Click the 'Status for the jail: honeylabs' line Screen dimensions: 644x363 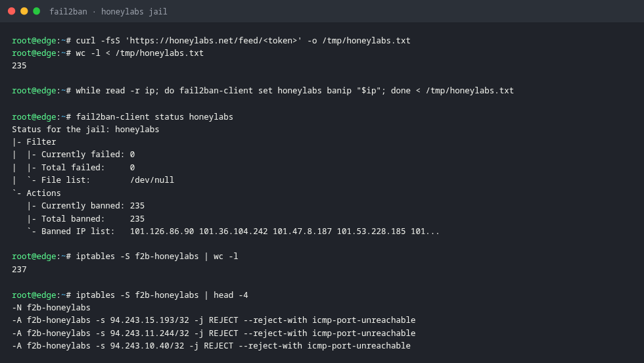[85, 130]
